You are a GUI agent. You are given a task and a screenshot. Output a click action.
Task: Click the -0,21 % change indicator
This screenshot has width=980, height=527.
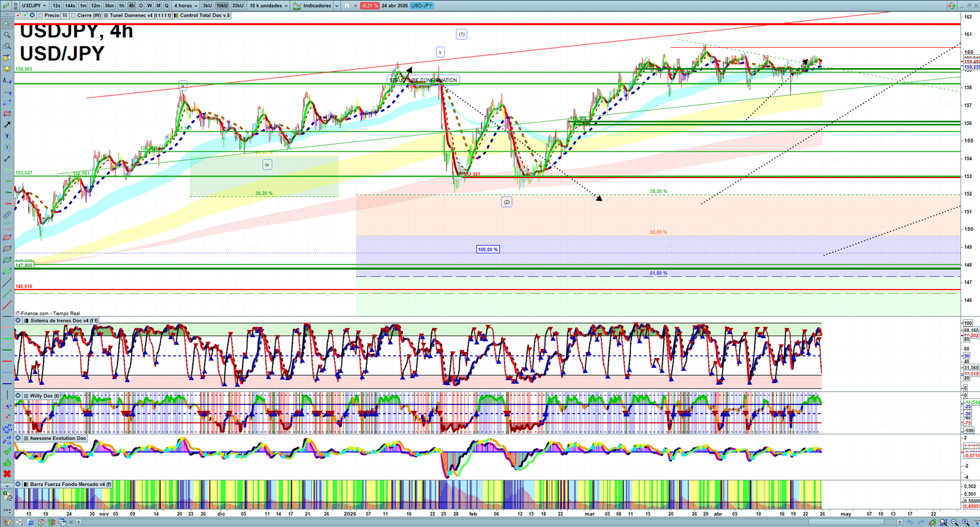pyautogui.click(x=369, y=6)
